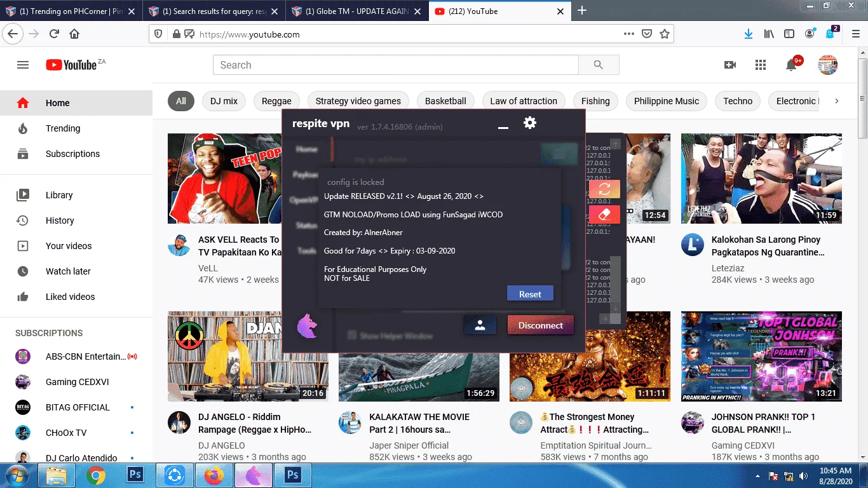Screen dimensions: 868x488
Task: Open Chrome from the taskbar
Action: [96, 476]
